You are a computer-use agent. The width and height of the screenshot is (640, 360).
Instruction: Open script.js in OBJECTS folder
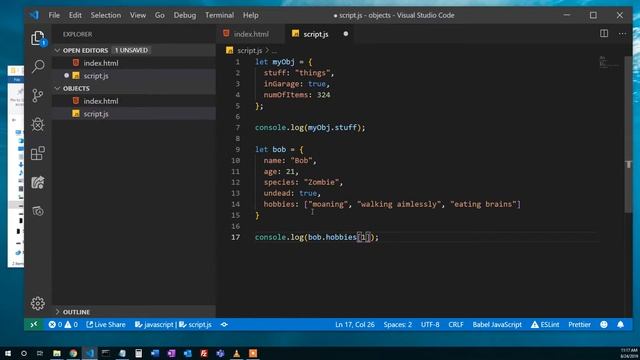[x=134, y=113]
